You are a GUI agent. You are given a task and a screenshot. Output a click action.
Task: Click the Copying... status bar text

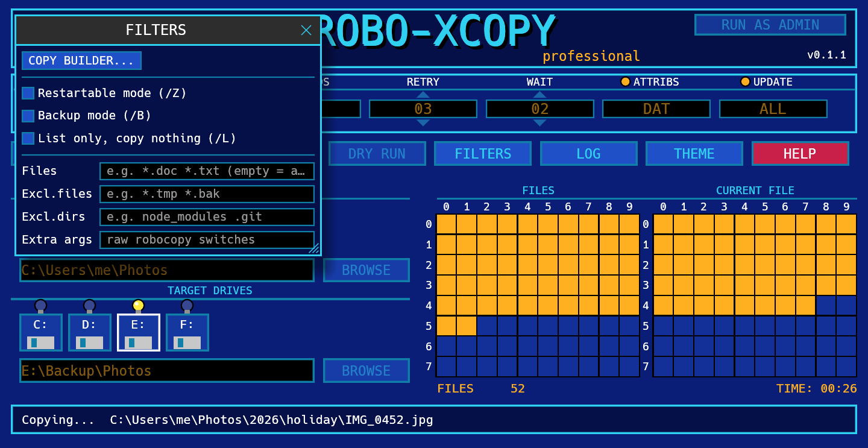[227, 420]
